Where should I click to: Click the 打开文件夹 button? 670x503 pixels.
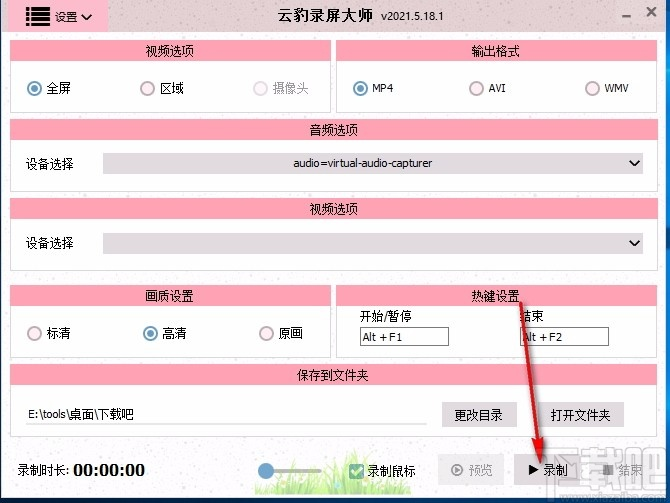[x=580, y=415]
